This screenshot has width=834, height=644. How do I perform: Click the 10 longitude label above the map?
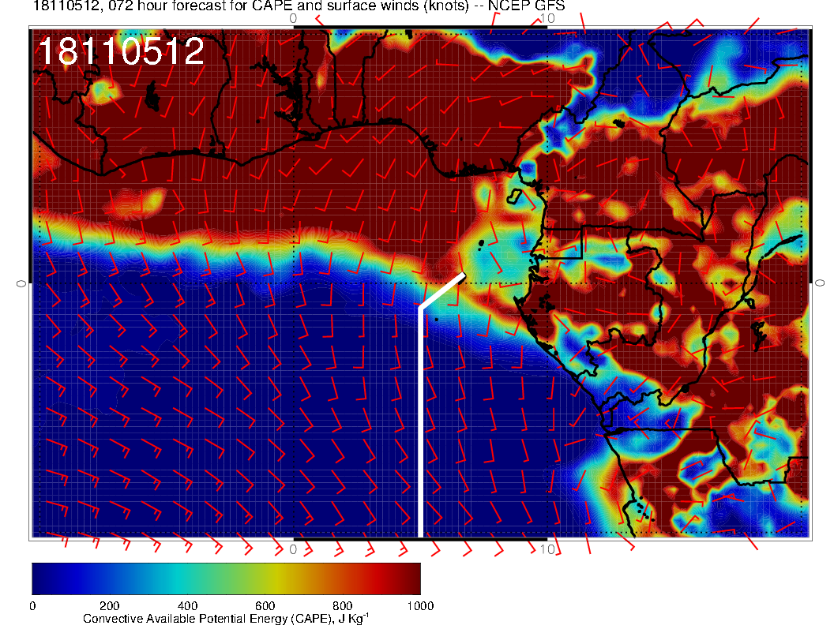[x=547, y=18]
